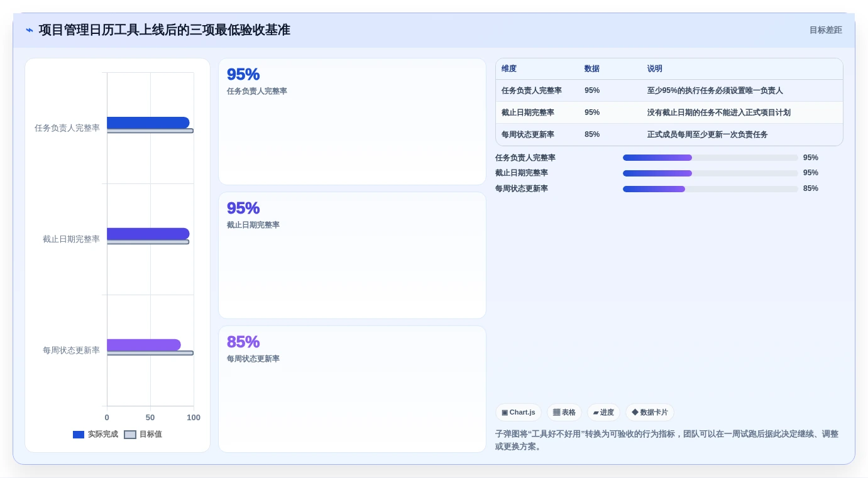
Task: Click the 数据 column header
Action: click(592, 68)
